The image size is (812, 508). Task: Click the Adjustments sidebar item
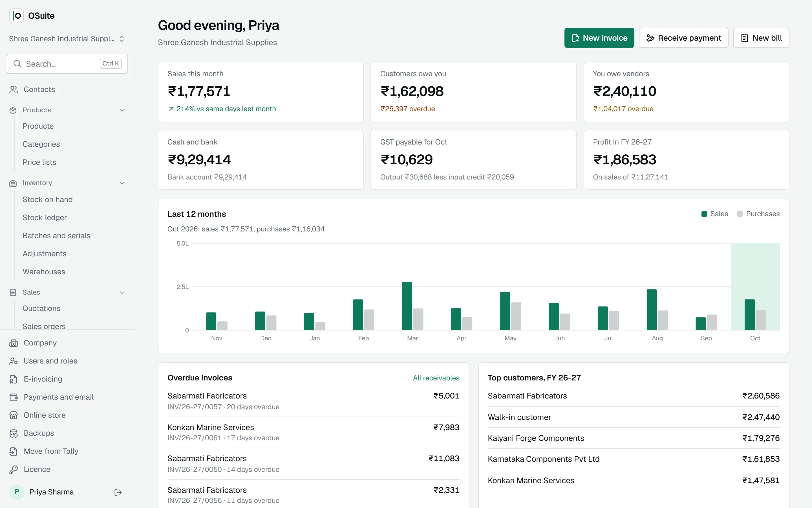click(45, 254)
